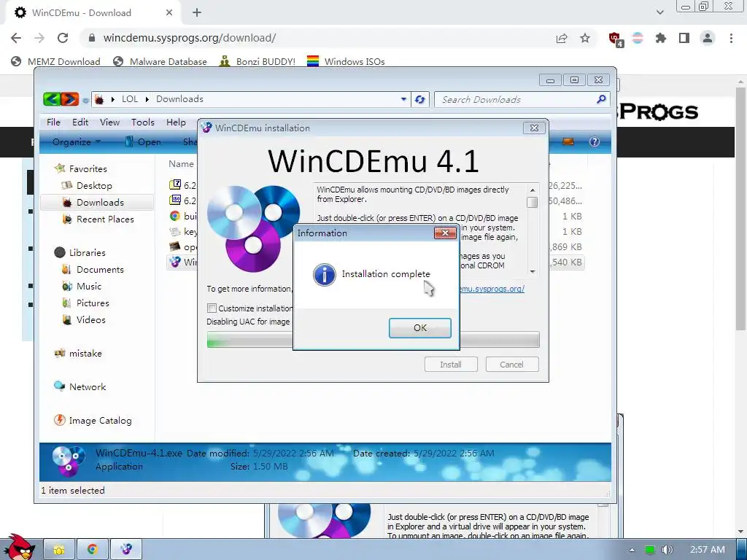Screen dimensions: 747x560
Task: Click OK in the Information dialog
Action: (419, 327)
